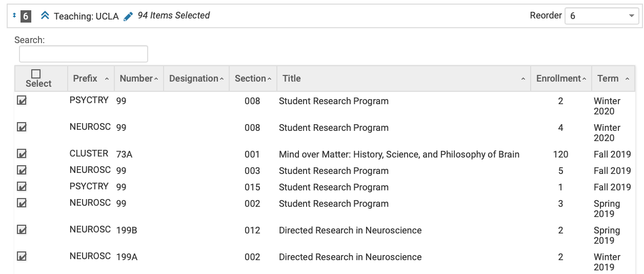Uncheck the CLUSTER 73A row checkbox

22,154
